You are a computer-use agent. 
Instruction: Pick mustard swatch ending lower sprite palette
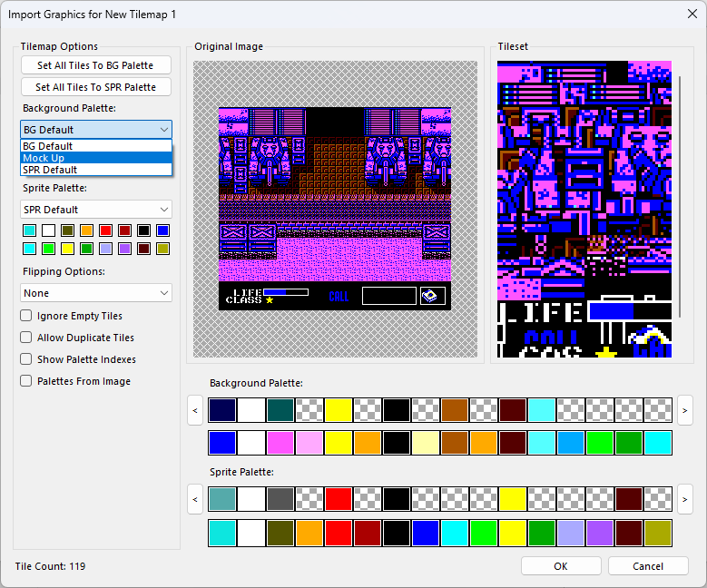658,533
